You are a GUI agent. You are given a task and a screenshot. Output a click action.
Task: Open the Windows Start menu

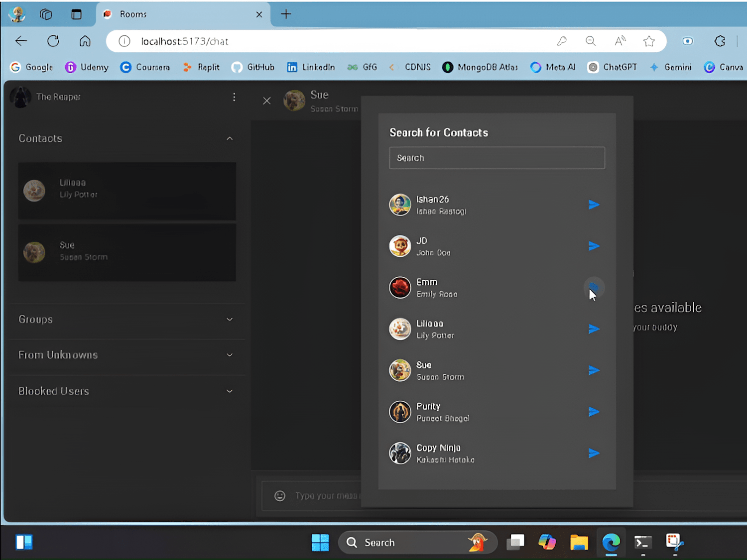(320, 543)
